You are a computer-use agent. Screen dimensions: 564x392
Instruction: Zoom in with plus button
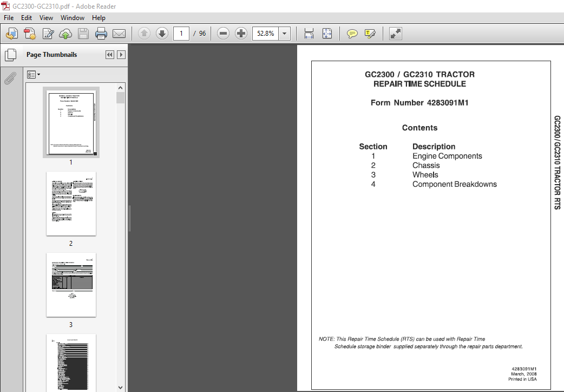241,34
